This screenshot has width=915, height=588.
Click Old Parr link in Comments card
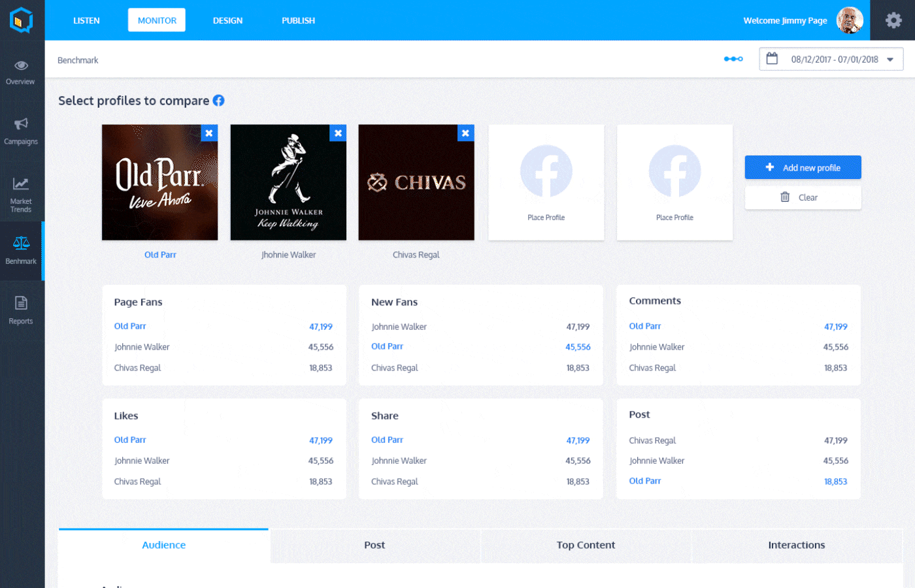[x=645, y=326]
